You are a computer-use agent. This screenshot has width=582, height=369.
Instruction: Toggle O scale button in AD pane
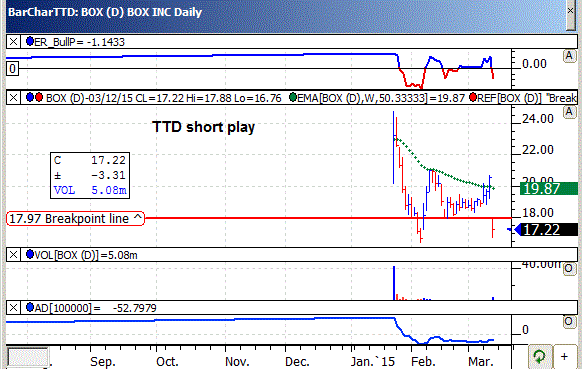569,321
